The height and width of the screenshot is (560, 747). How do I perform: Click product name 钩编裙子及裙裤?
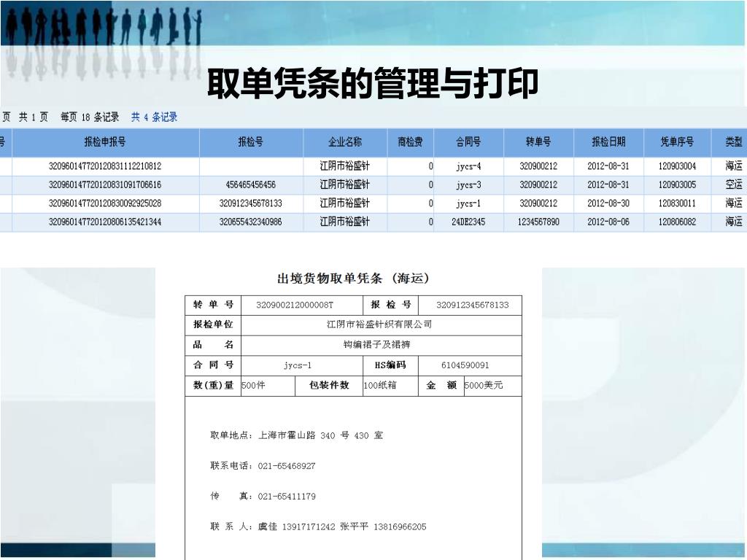tap(377, 345)
